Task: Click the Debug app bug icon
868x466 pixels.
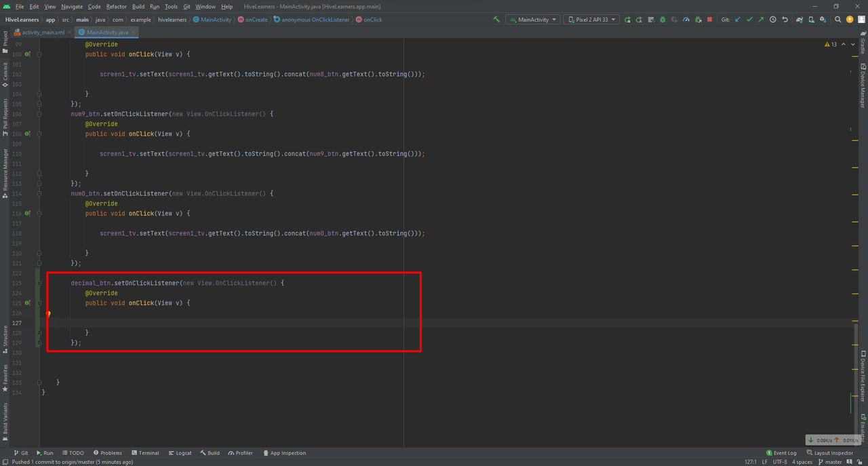Action: click(663, 20)
